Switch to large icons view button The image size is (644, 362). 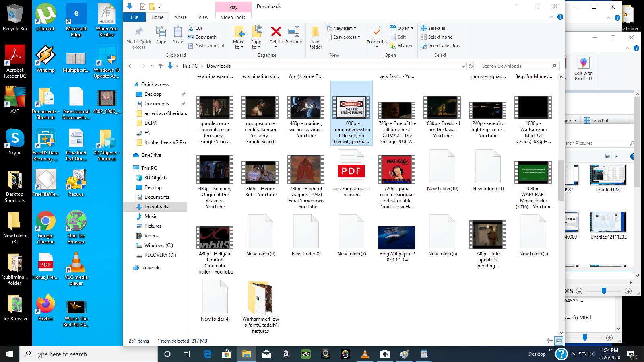[559, 341]
